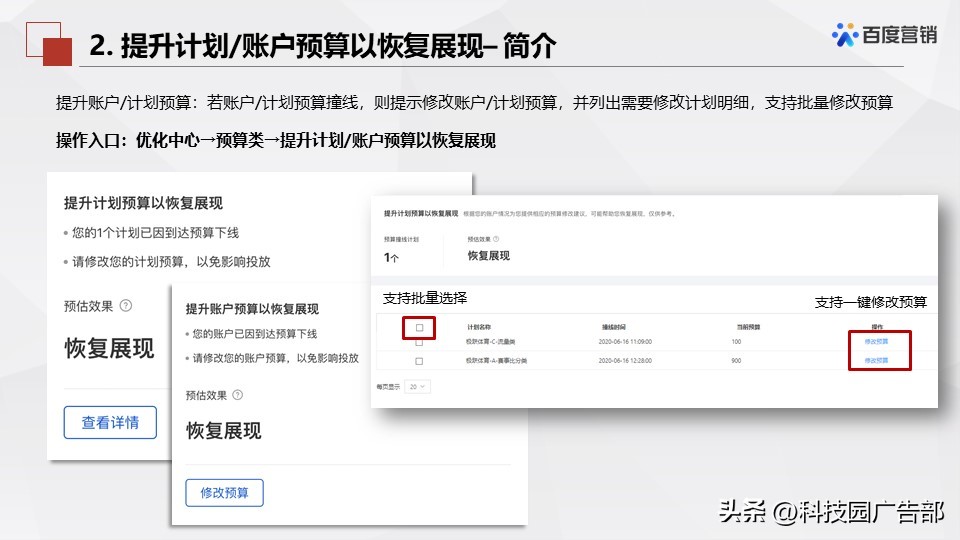Click the 提升计划预算以恢复展现 title of left card
960x540 pixels.
[x=143, y=203]
